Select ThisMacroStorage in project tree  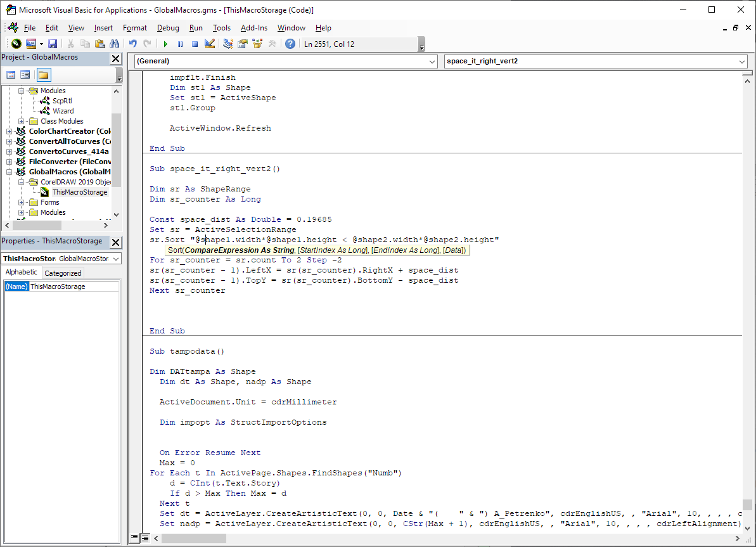[x=80, y=192]
